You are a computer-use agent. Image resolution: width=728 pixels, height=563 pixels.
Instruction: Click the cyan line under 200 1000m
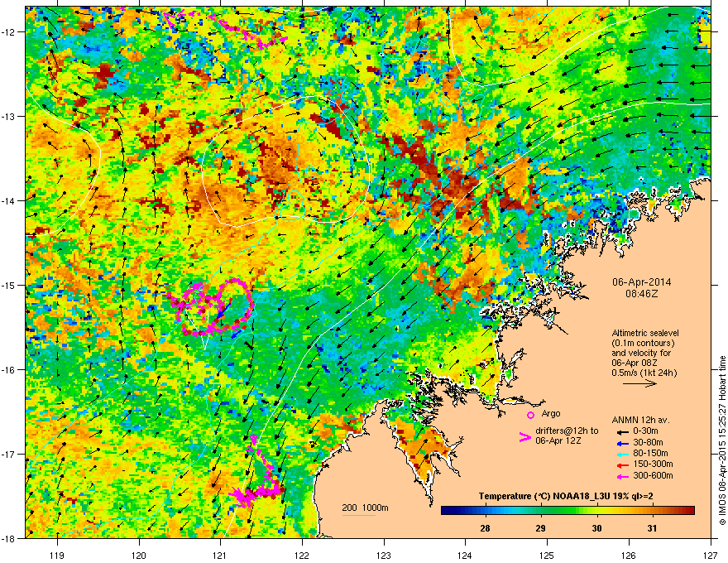point(359,515)
